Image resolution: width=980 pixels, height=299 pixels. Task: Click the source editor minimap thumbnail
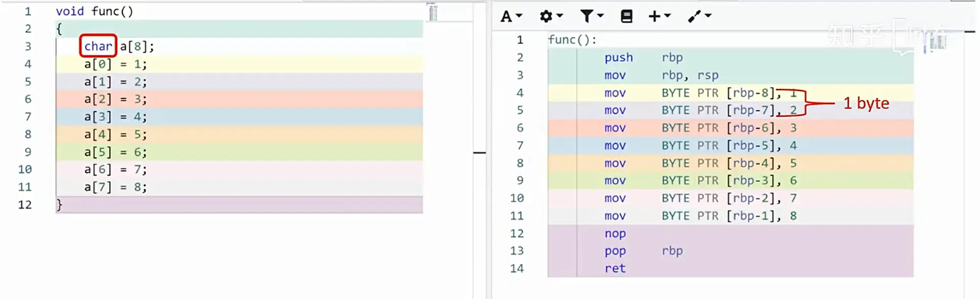(x=432, y=12)
